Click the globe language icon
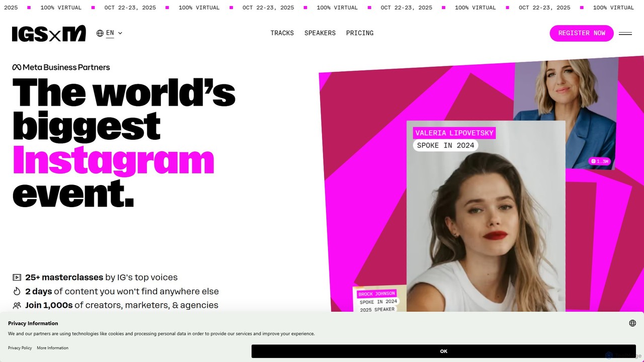The image size is (644, 362). tap(100, 33)
